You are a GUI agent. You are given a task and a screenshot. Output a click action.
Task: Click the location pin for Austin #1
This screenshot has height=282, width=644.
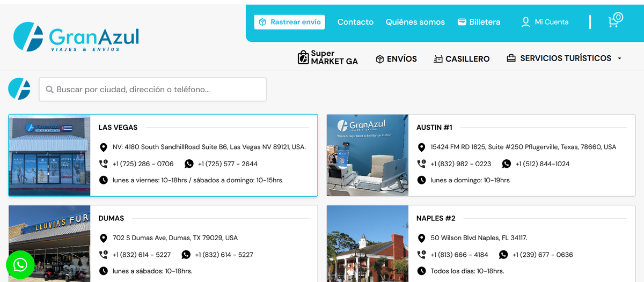tap(421, 147)
